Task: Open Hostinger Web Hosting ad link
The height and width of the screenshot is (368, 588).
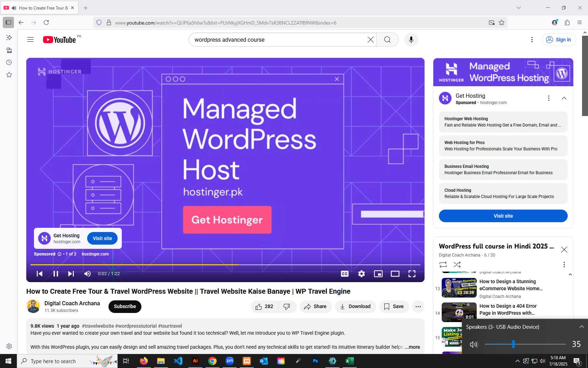Action: click(503, 122)
